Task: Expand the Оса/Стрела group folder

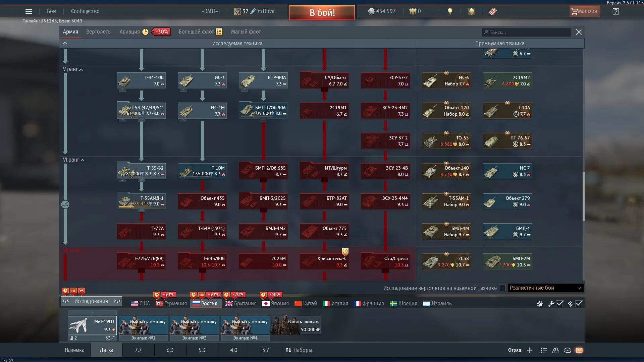Action: [385, 261]
